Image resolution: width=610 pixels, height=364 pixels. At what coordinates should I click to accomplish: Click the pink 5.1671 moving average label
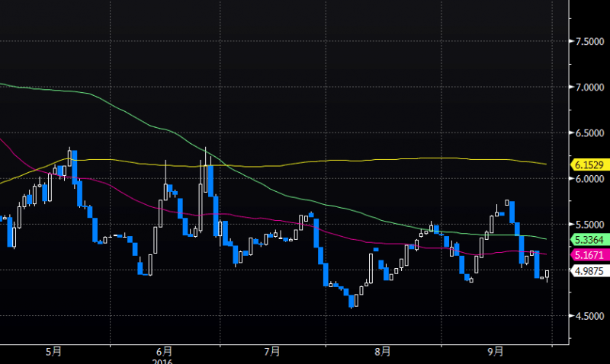[x=589, y=255]
